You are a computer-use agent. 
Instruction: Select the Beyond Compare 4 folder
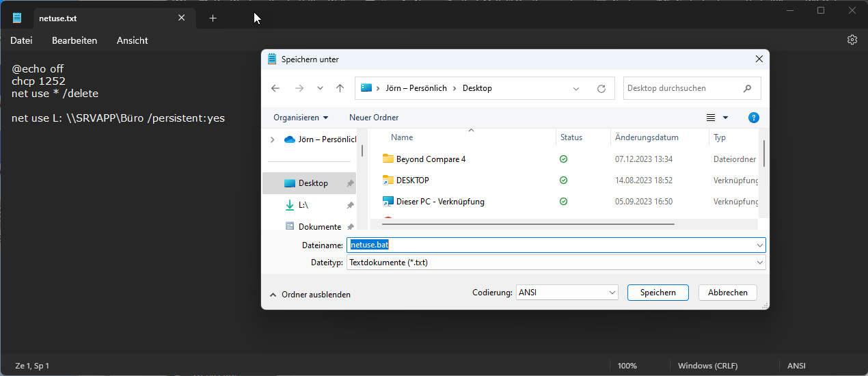[431, 159]
